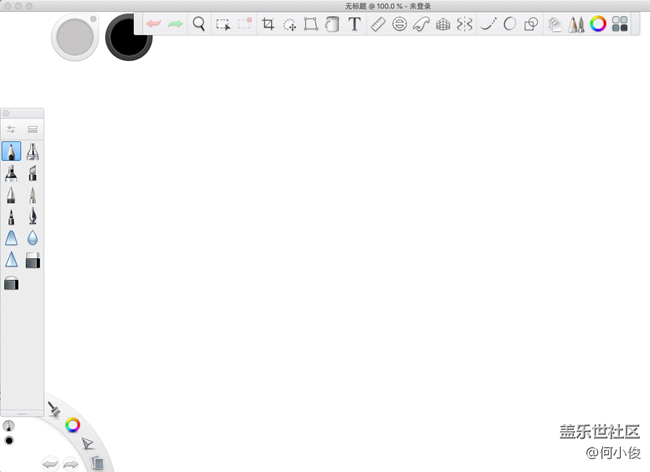Viewport: 650px width, 472px height.
Task: Toggle Symmetry drawing mode
Action: [x=464, y=24]
